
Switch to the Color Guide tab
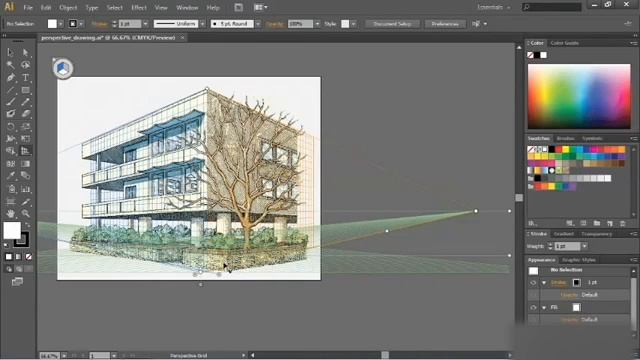[564, 43]
